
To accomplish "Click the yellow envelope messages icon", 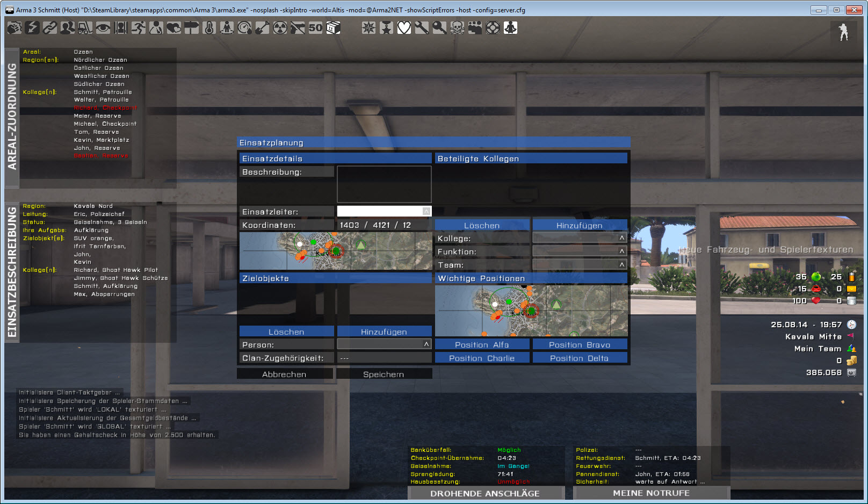I will [x=852, y=289].
